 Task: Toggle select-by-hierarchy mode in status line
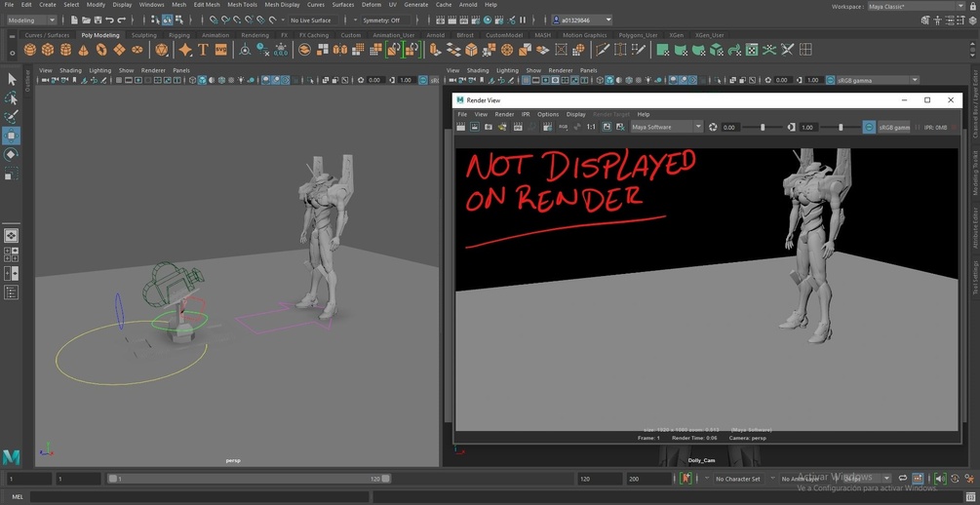tap(156, 20)
